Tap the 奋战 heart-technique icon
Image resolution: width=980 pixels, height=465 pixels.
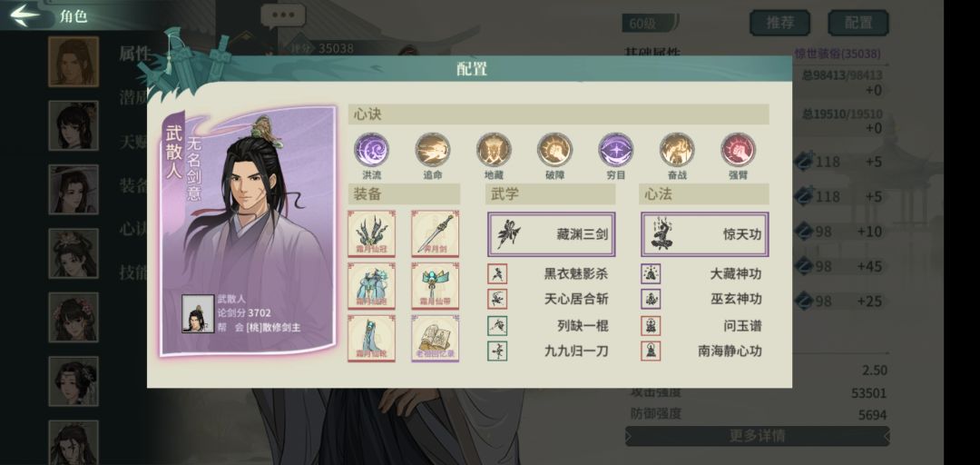pyautogui.click(x=677, y=150)
